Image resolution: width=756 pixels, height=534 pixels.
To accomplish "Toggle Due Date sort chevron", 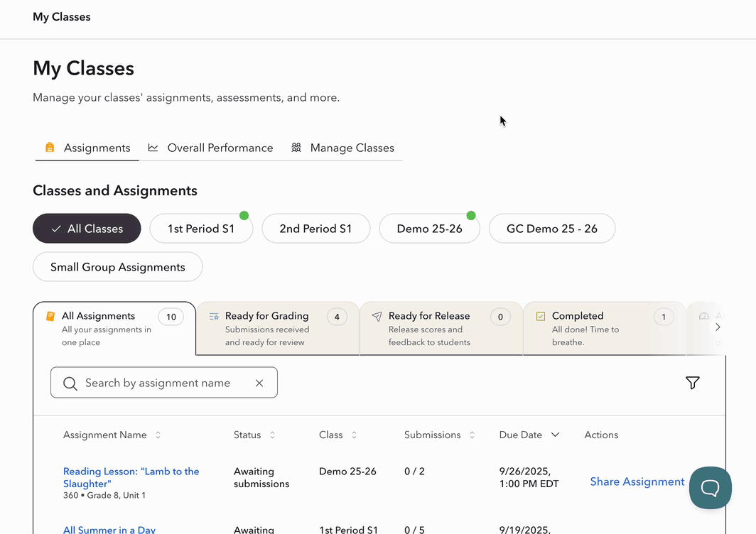I will (556, 435).
